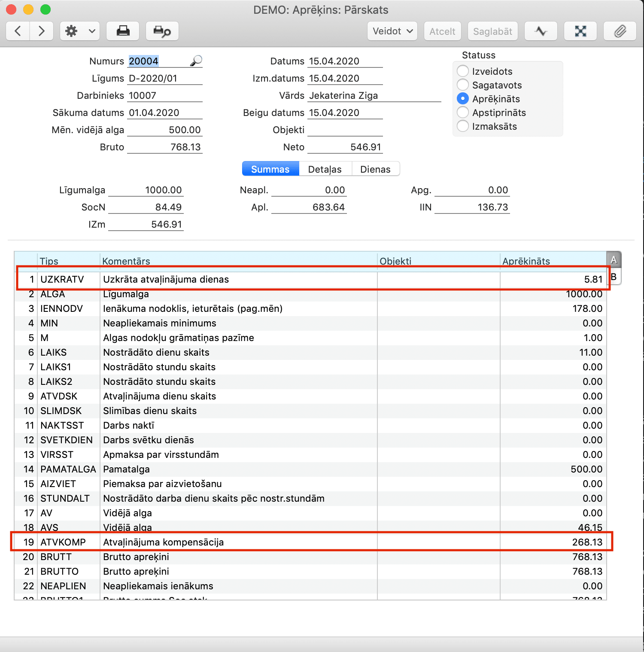
Task: Open the record history wave icon
Action: coord(541,31)
